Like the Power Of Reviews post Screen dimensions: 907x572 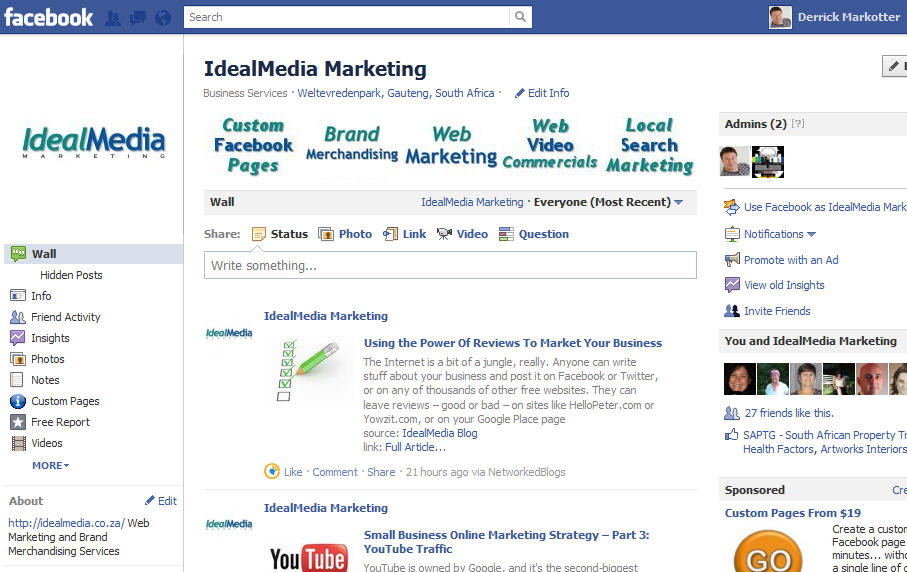(x=293, y=472)
